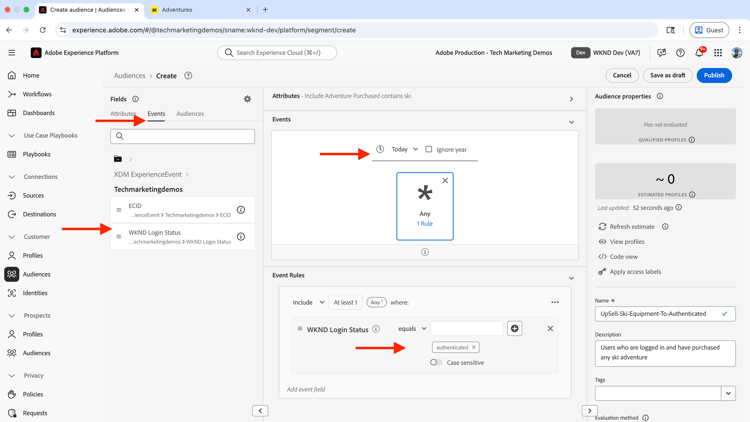Image resolution: width=750 pixels, height=422 pixels.
Task: Click the 1 Rule link
Action: click(x=425, y=224)
